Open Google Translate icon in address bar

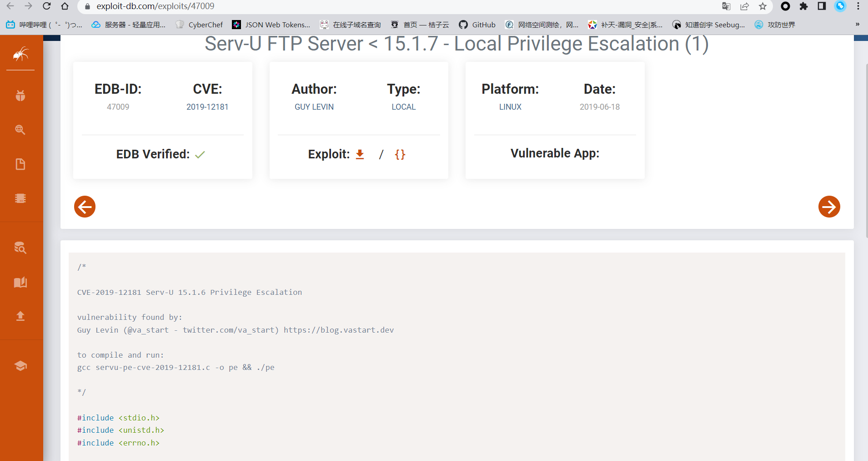[726, 6]
